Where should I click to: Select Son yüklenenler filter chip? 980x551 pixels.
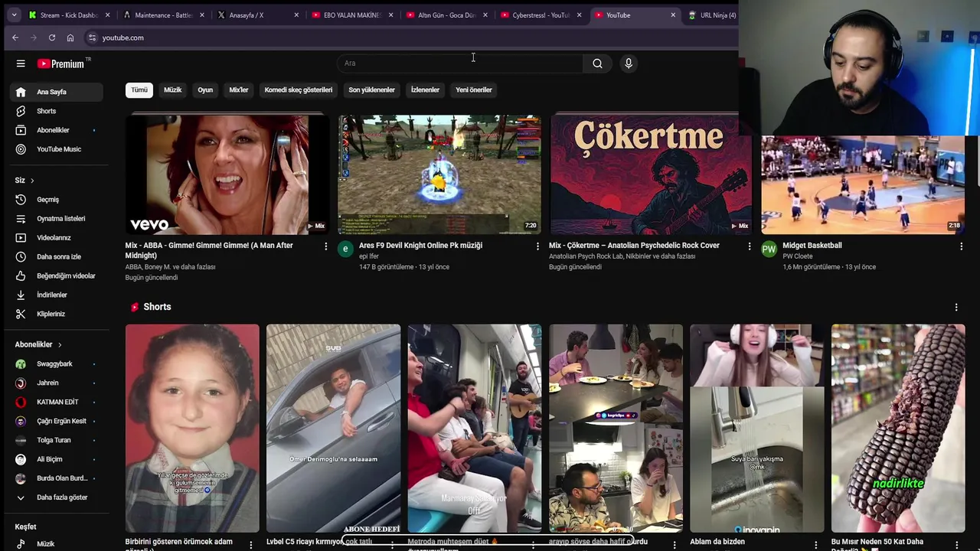(371, 90)
